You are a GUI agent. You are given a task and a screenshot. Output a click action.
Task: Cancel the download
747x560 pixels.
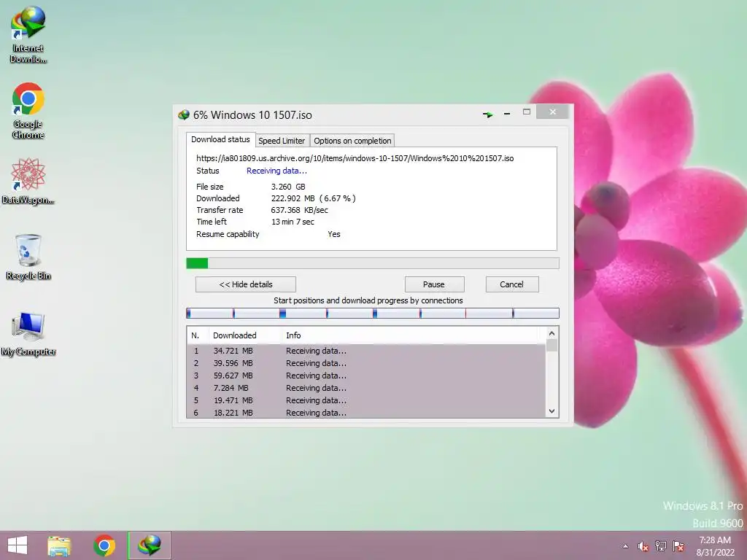coord(511,284)
